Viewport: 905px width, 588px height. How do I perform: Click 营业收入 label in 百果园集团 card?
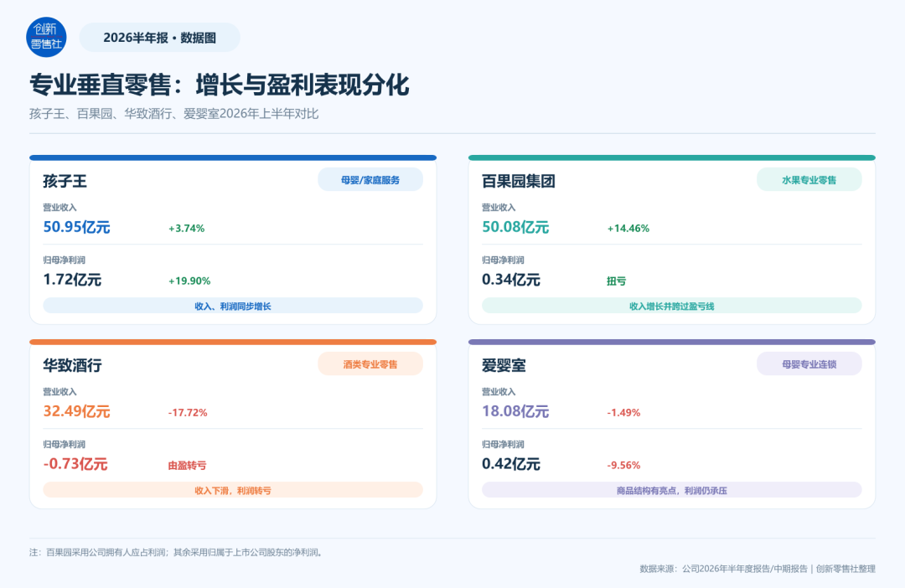pos(499,207)
